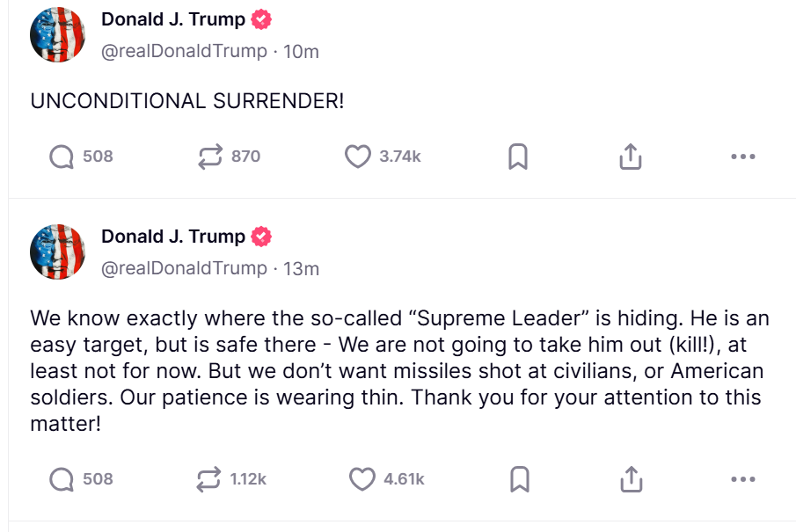Click the avatar on the second post
796x532 pixels.
(x=58, y=251)
